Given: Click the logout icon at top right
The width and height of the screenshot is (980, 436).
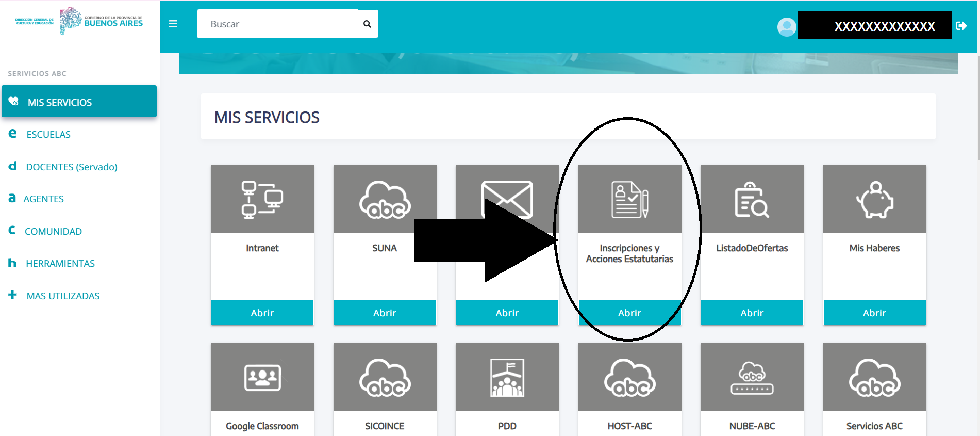Looking at the screenshot, I should 961,26.
